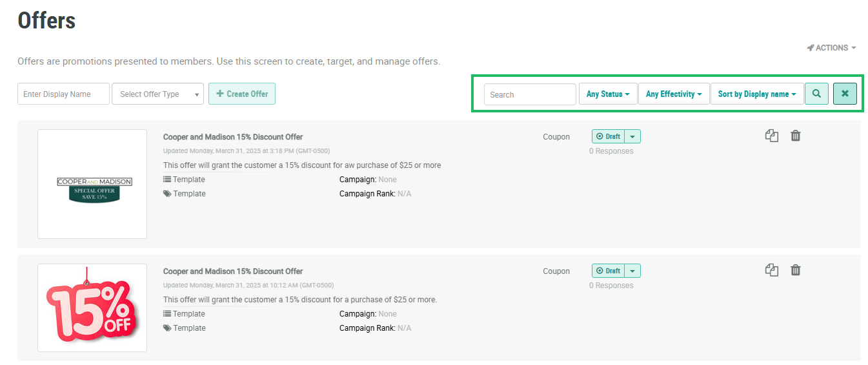Delete the first offer using trash icon
The width and height of the screenshot is (868, 365).
[796, 136]
